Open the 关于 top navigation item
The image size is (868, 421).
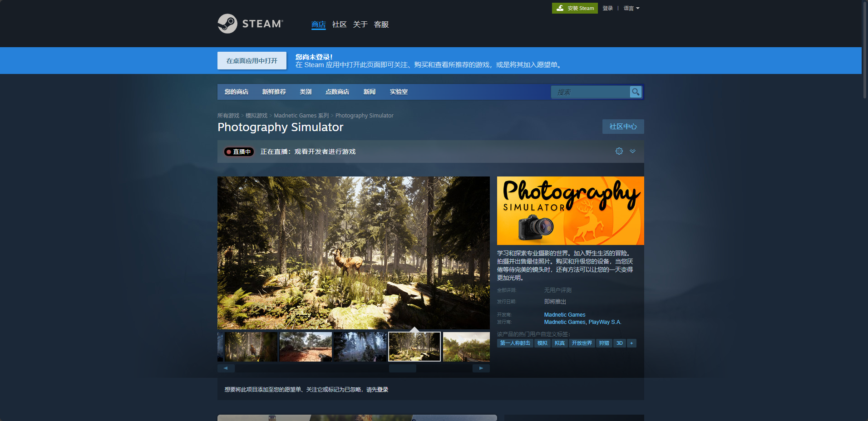click(360, 24)
